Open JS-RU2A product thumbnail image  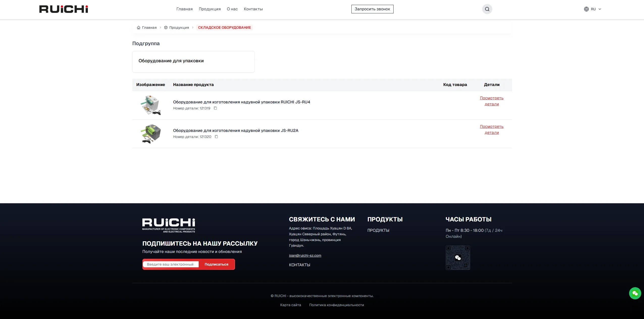151,134
